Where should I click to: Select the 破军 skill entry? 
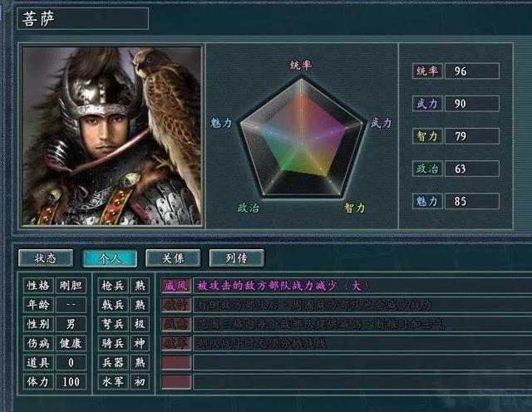176,344
